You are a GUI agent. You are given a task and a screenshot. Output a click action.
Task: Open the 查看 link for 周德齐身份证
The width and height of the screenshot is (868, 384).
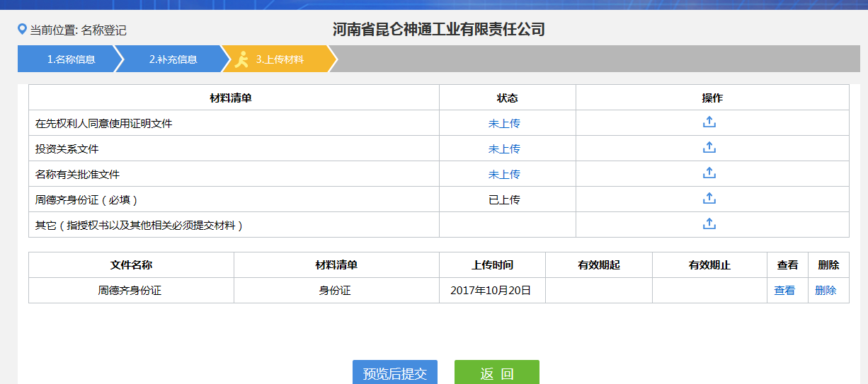tap(784, 290)
